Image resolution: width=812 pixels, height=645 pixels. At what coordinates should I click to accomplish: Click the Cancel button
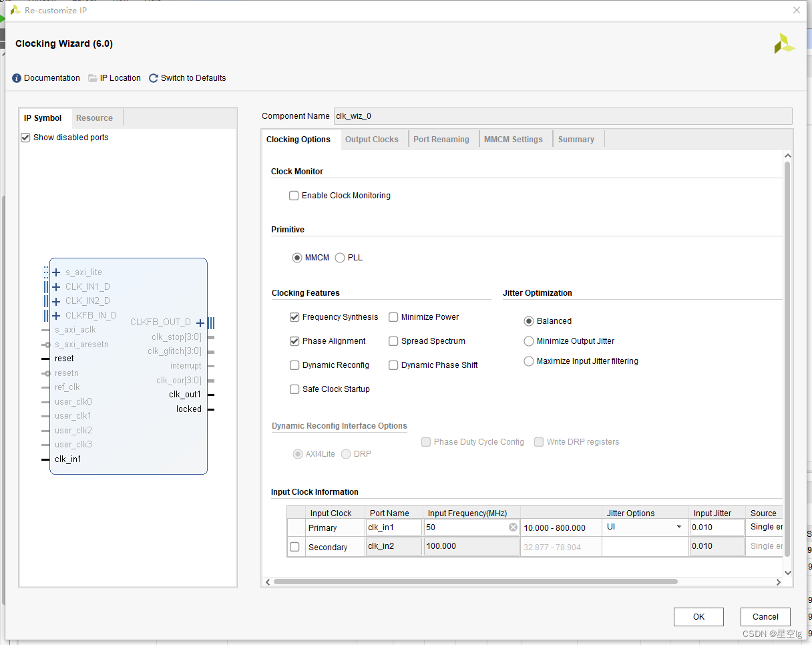click(765, 617)
